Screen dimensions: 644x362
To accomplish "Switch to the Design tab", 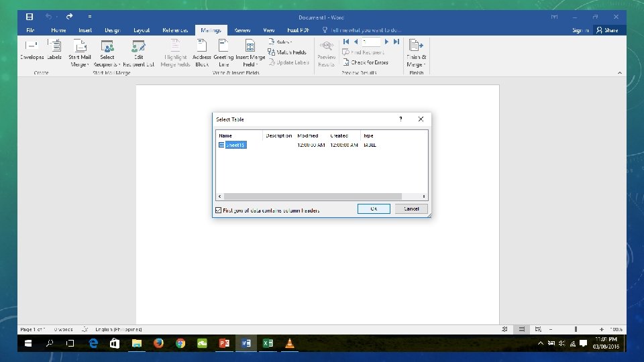I will tap(112, 30).
